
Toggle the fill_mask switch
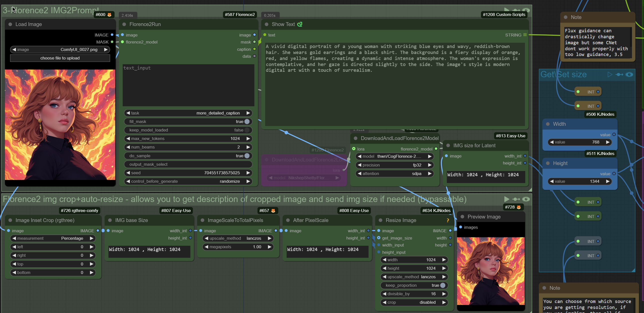tap(247, 121)
